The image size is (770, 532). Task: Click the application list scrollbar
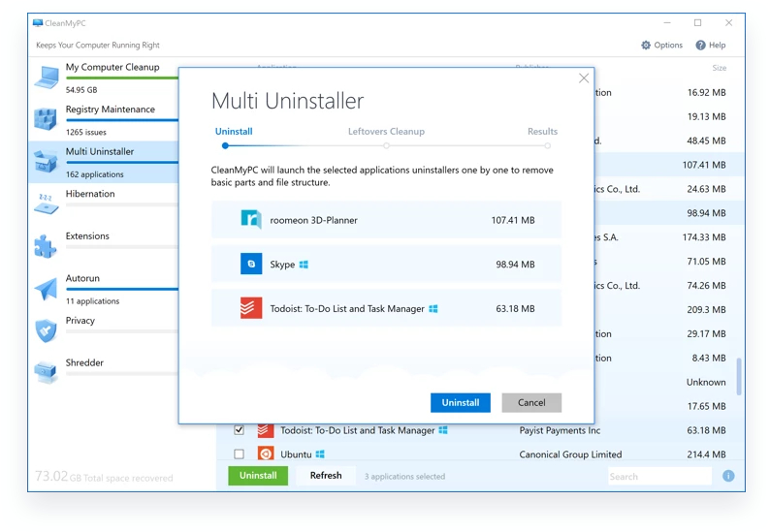(739, 376)
